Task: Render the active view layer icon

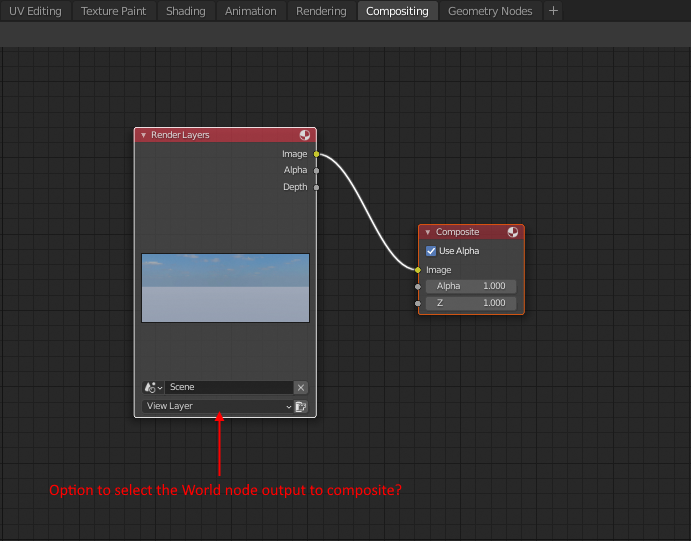Action: 301,406
